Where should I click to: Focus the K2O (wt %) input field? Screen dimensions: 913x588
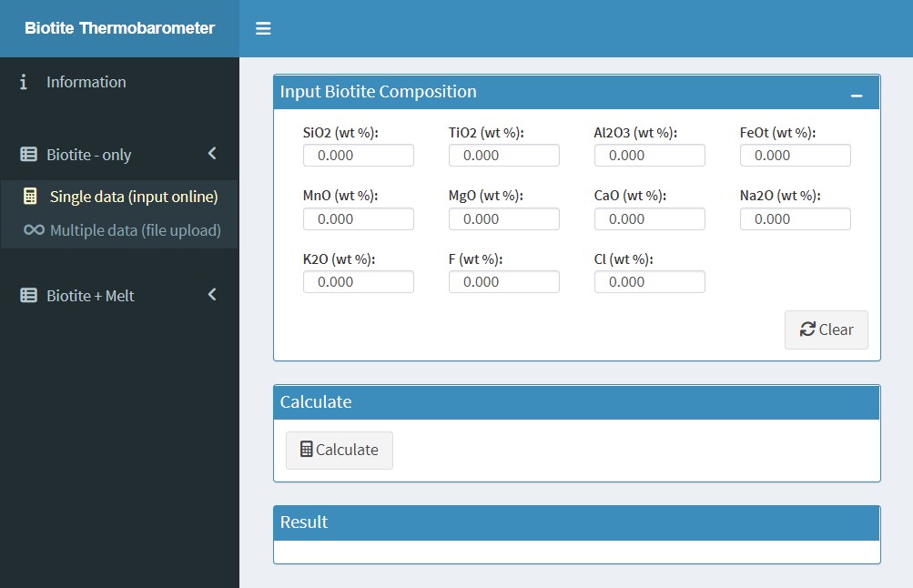(358, 282)
